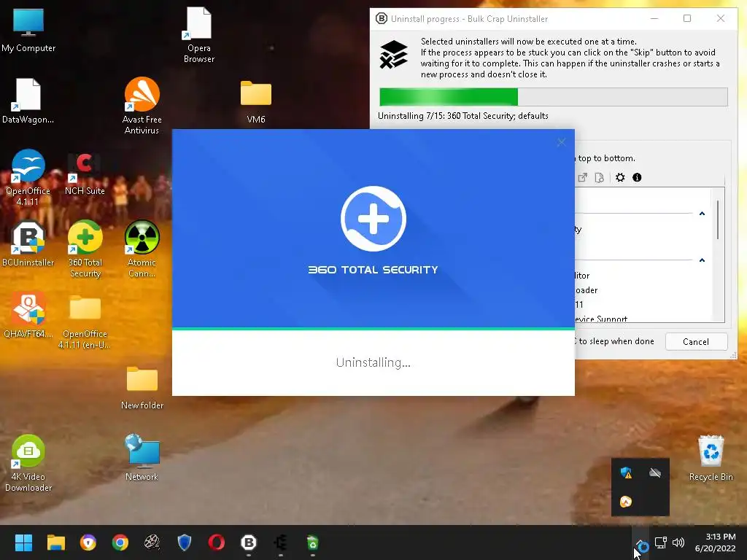
Task: Collapse the second group in uninstall list
Action: 702,260
